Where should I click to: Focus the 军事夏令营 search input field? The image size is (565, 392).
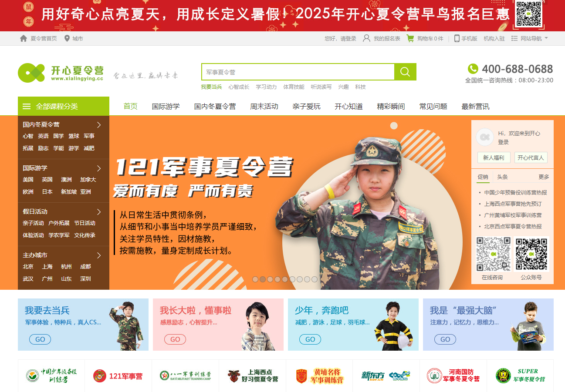click(x=298, y=72)
